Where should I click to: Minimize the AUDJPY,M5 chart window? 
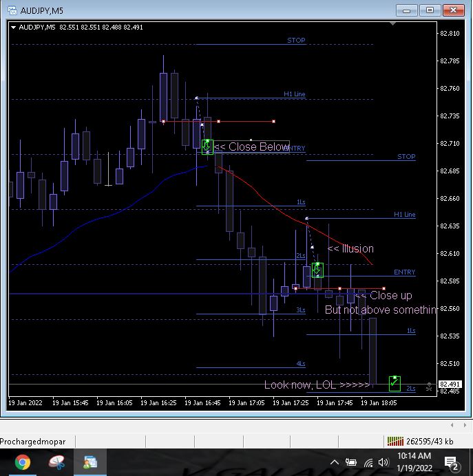pos(407,10)
